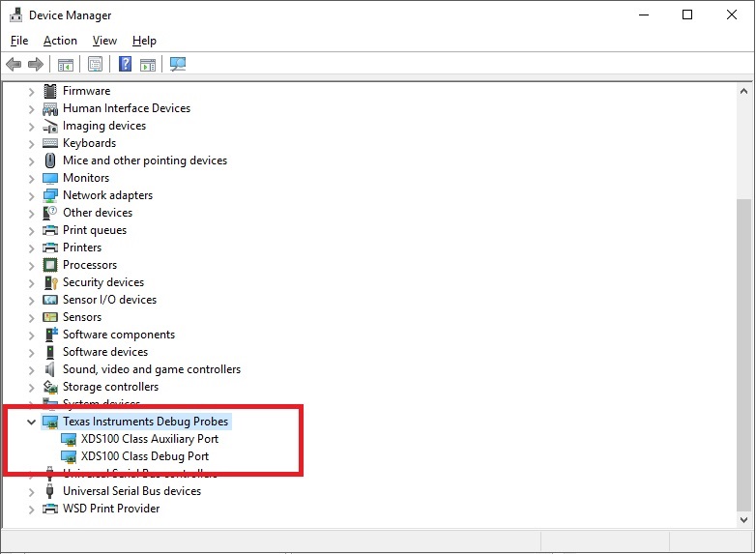Toggle the console tree toolbar icon

pyautogui.click(x=66, y=64)
